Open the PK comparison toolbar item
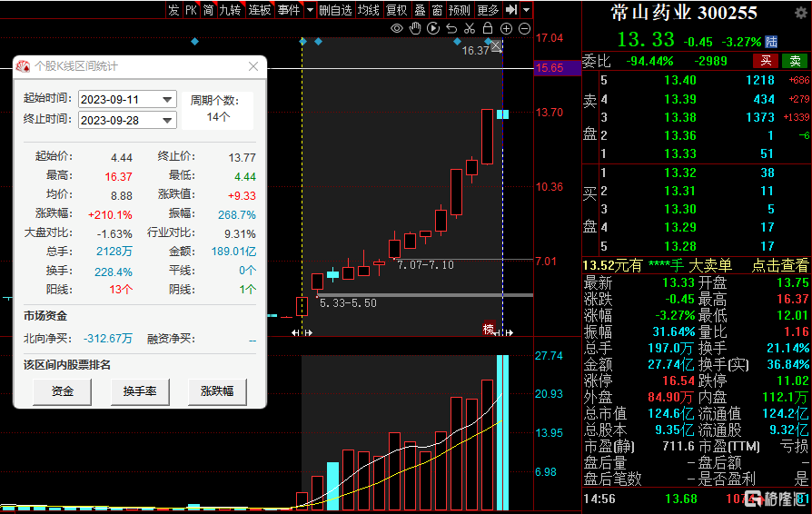812x514 pixels. [x=191, y=10]
